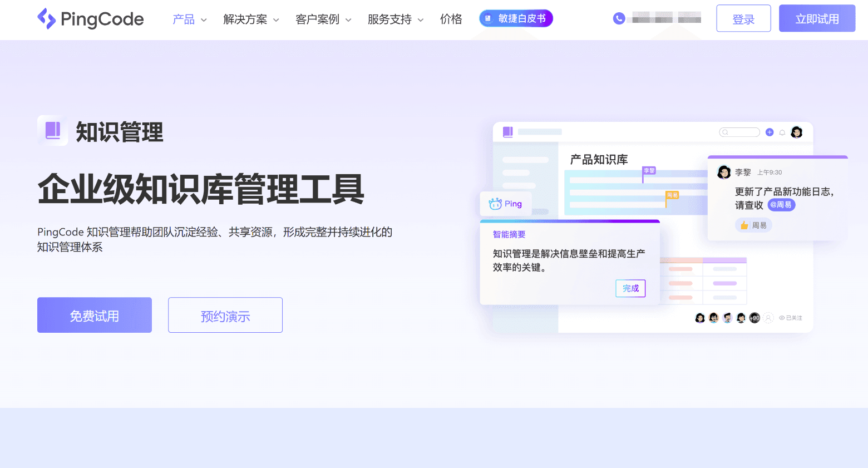Click 李黎's avatar in the comment card

click(x=724, y=173)
